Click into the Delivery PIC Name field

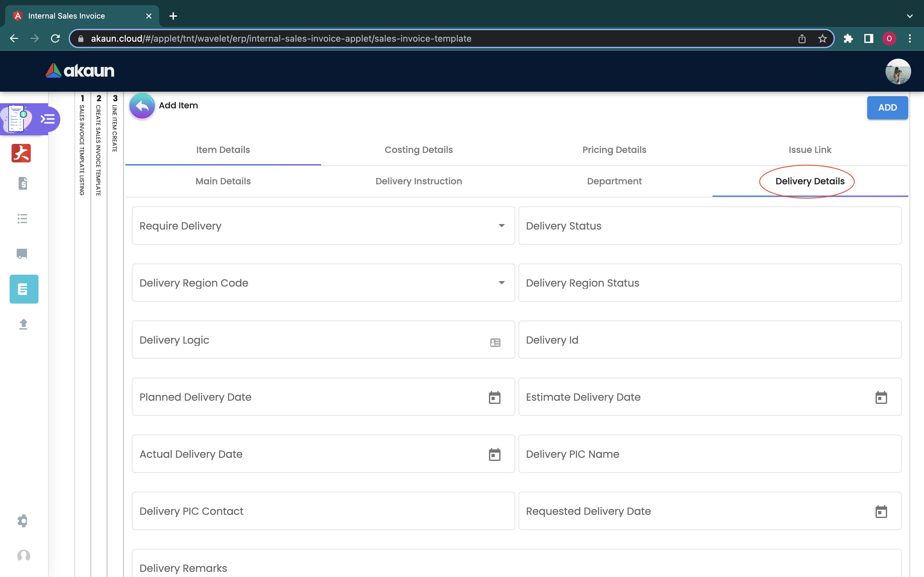(x=709, y=454)
